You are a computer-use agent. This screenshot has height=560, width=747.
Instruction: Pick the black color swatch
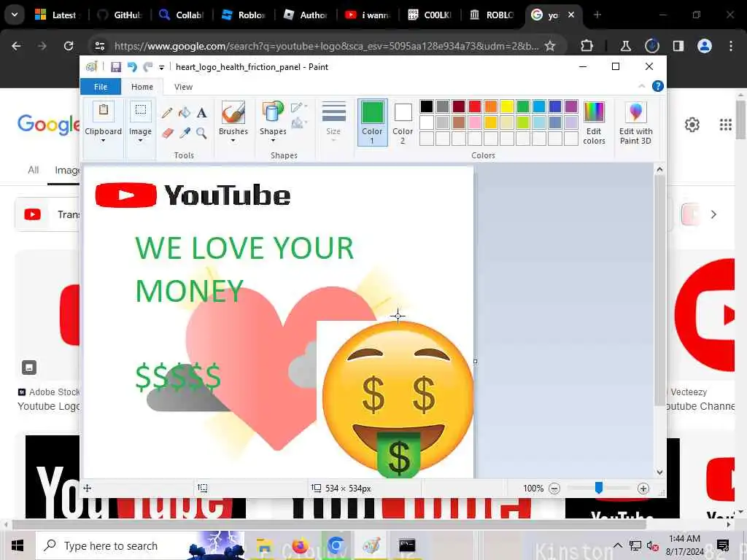point(426,106)
